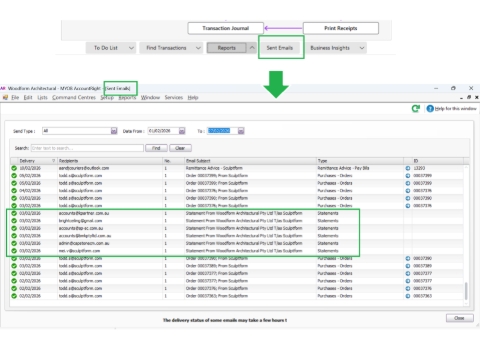This screenshot has height=360, width=480.
Task: Click the Sent Emails button
Action: pos(280,48)
